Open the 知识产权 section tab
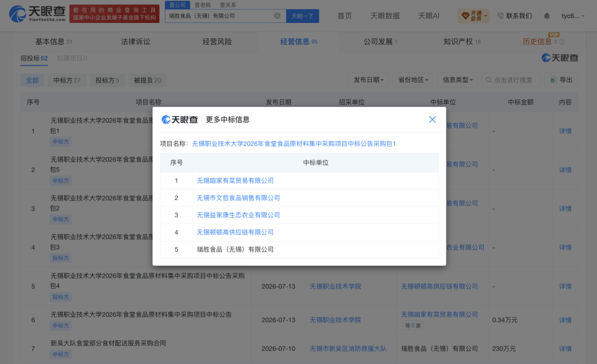This screenshot has height=364, width=597. tap(462, 42)
